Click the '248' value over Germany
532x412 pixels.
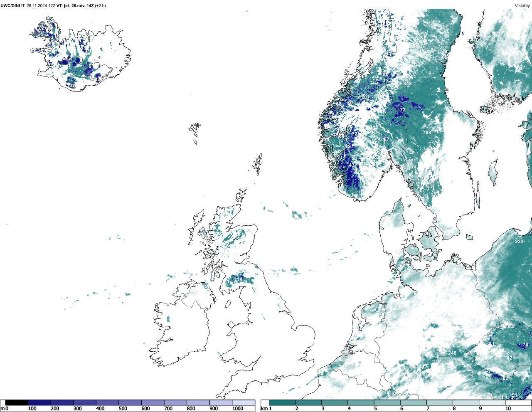[452, 353]
